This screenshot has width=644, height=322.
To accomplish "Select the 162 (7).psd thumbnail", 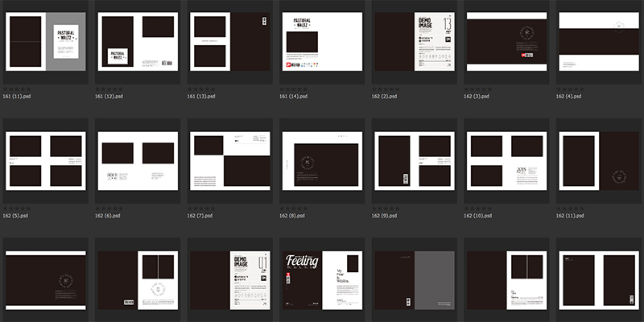I will 230,161.
